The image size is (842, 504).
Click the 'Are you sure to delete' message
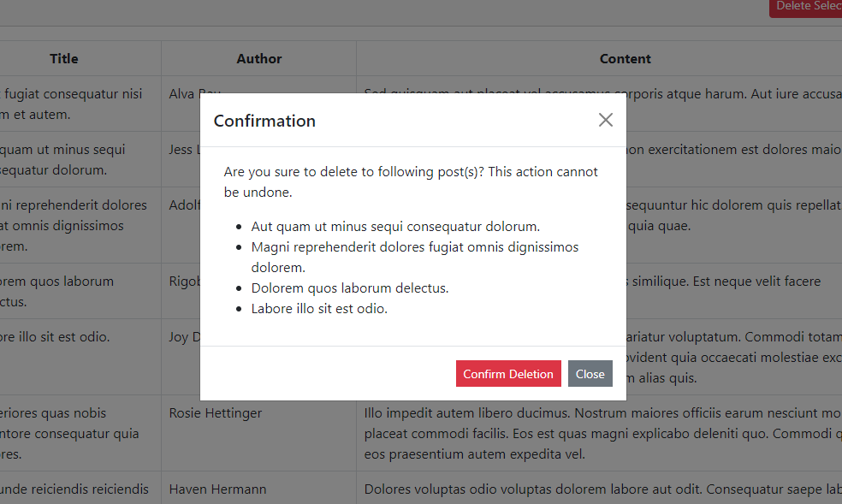pyautogui.click(x=411, y=182)
